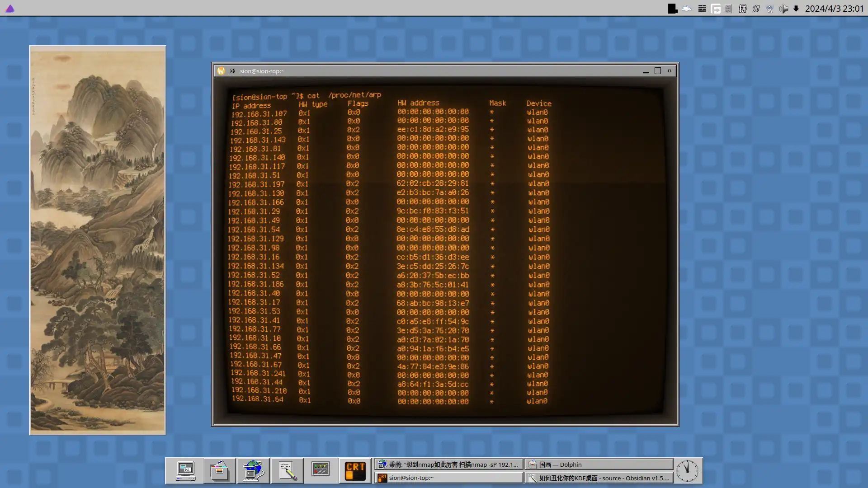This screenshot has width=868, height=488.
Task: Open the notepad with pencil launcher
Action: (287, 471)
